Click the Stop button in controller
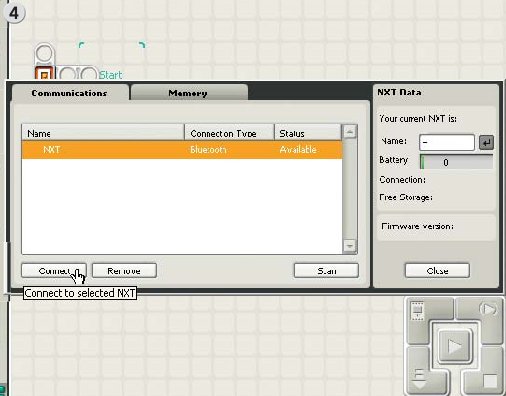The height and width of the screenshot is (396, 506). [489, 381]
